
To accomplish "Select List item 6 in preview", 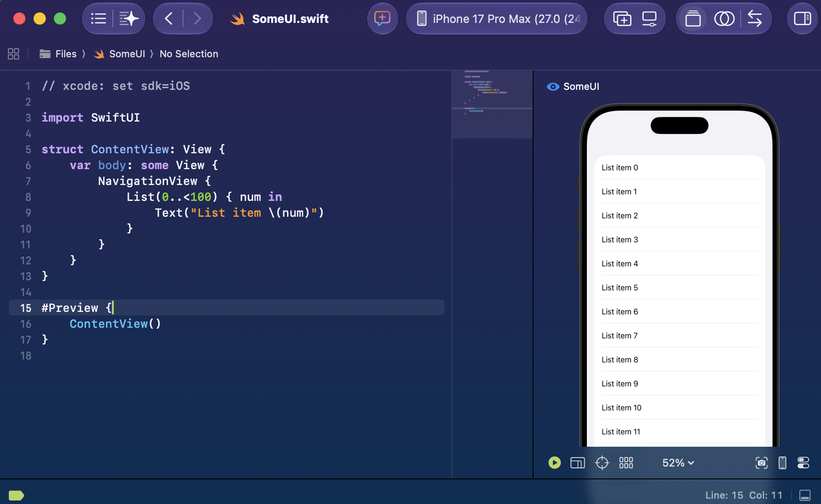I will click(679, 311).
